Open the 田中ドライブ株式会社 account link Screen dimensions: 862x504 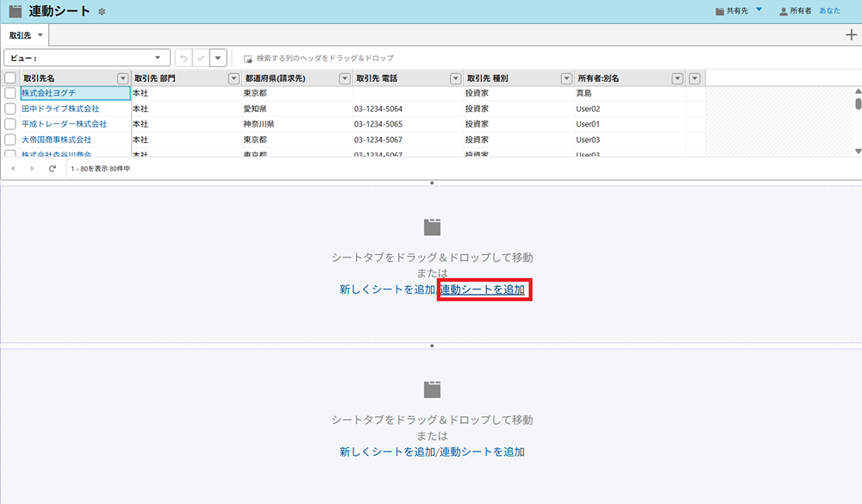[60, 109]
